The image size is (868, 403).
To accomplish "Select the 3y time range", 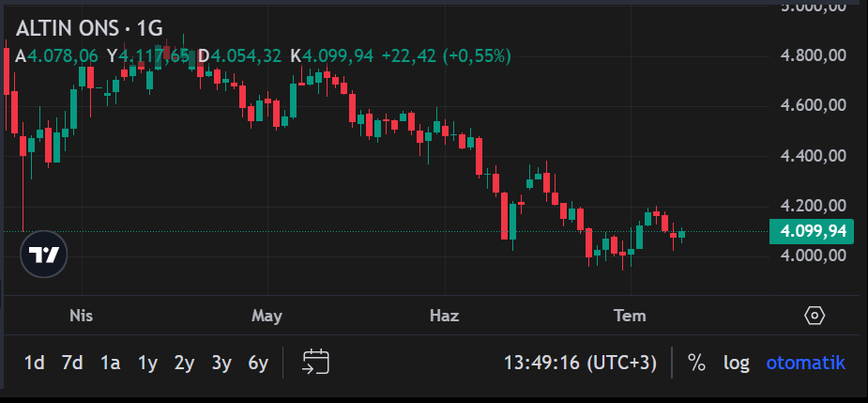I will coord(221,364).
